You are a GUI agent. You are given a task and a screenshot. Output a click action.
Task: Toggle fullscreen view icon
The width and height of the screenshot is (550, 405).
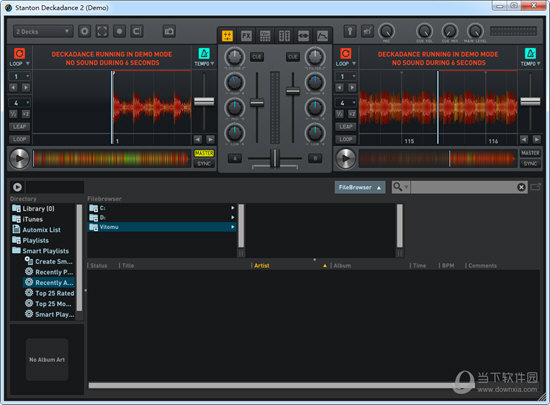pos(102,32)
